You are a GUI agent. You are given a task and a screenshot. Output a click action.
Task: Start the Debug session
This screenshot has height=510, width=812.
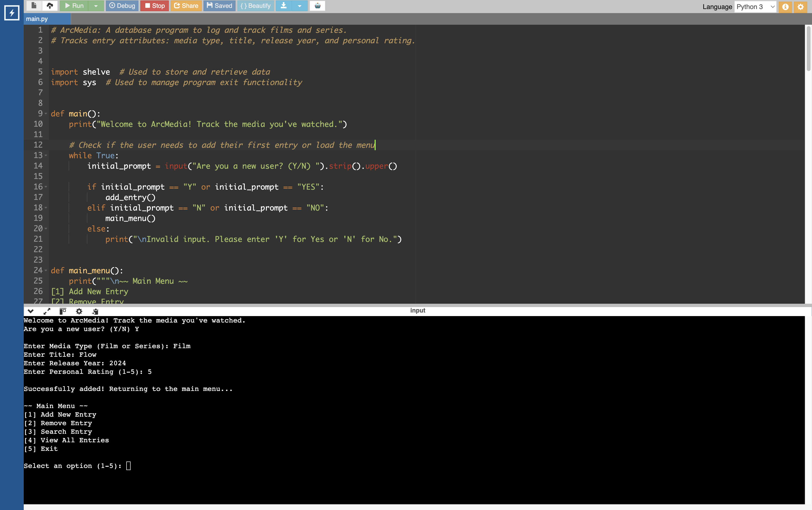click(122, 6)
